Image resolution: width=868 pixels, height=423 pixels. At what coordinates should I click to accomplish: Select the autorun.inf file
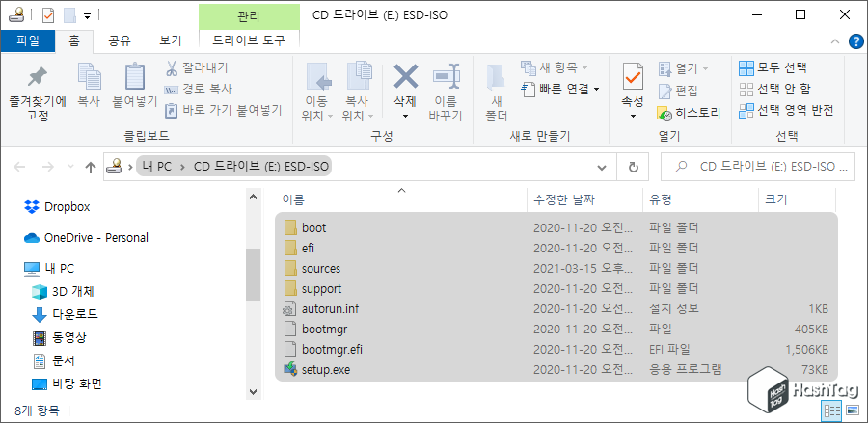[556, 308]
